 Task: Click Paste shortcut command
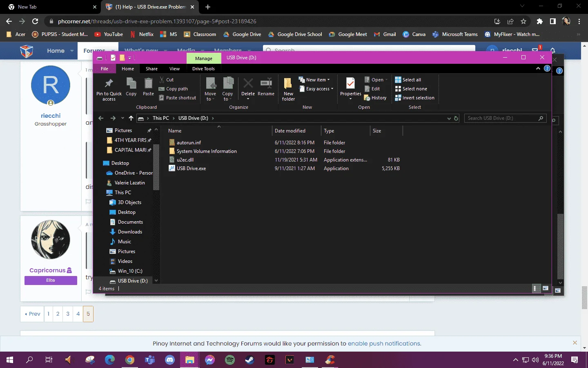pyautogui.click(x=178, y=98)
